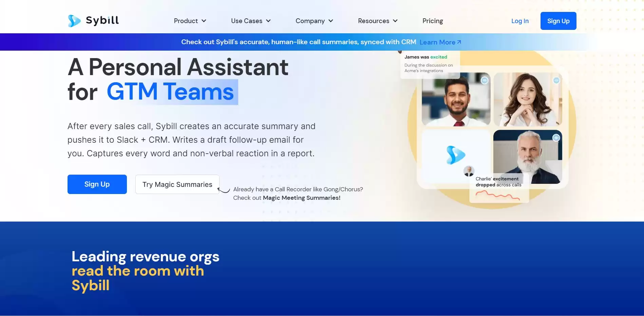
Task: Expand the Product dropdown
Action: click(190, 21)
